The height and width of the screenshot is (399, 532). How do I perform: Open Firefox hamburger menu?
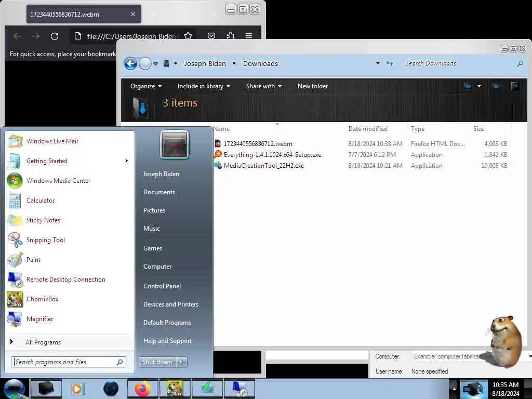249,36
